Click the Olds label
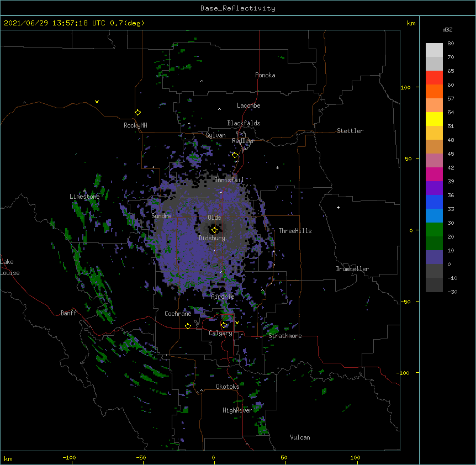The height and width of the screenshot is (465, 476). click(214, 218)
